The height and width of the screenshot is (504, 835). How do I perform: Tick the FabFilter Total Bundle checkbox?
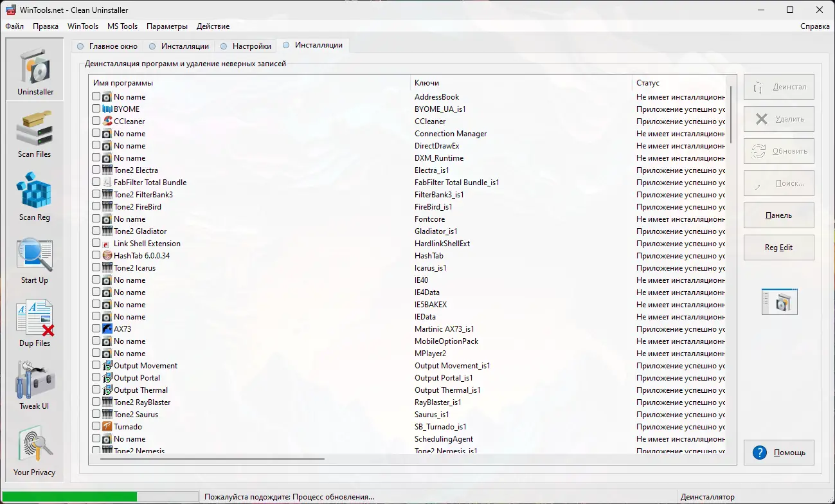click(96, 183)
